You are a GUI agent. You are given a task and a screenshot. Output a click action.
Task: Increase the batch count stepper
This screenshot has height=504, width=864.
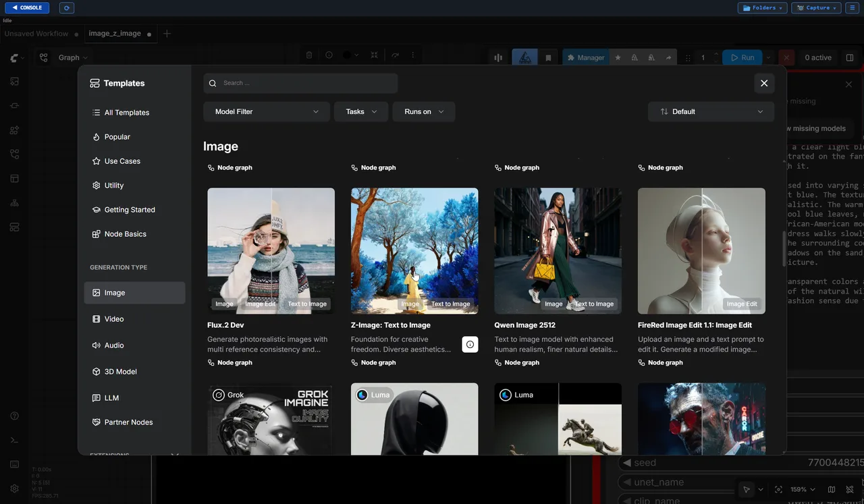[715, 55]
